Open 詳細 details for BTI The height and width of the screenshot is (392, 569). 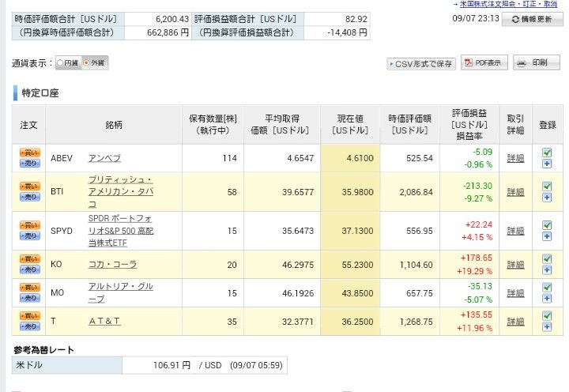point(515,192)
